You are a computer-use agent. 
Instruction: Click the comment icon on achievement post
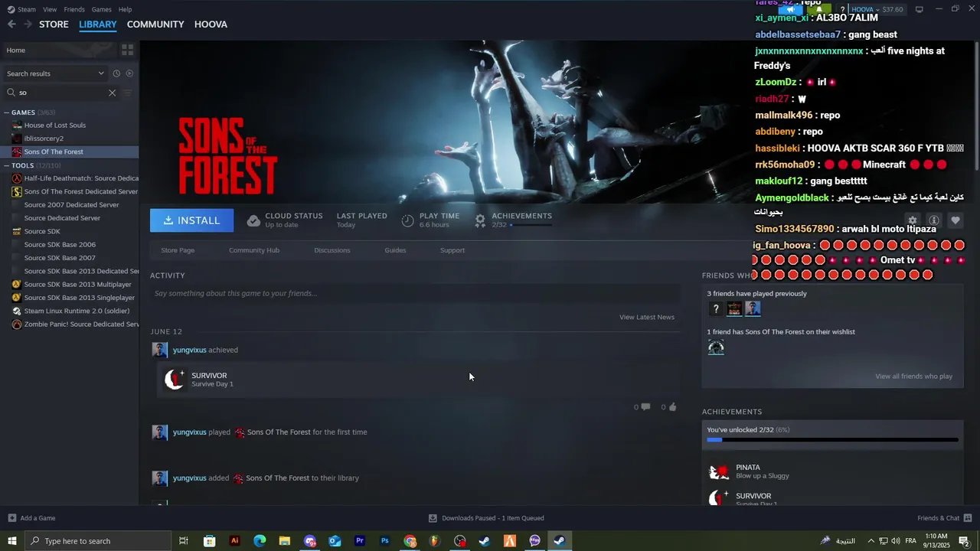click(645, 407)
